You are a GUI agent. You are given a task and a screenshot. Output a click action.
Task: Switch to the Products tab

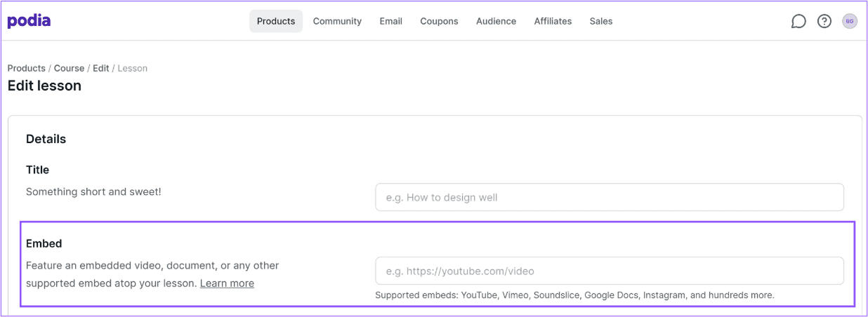276,21
